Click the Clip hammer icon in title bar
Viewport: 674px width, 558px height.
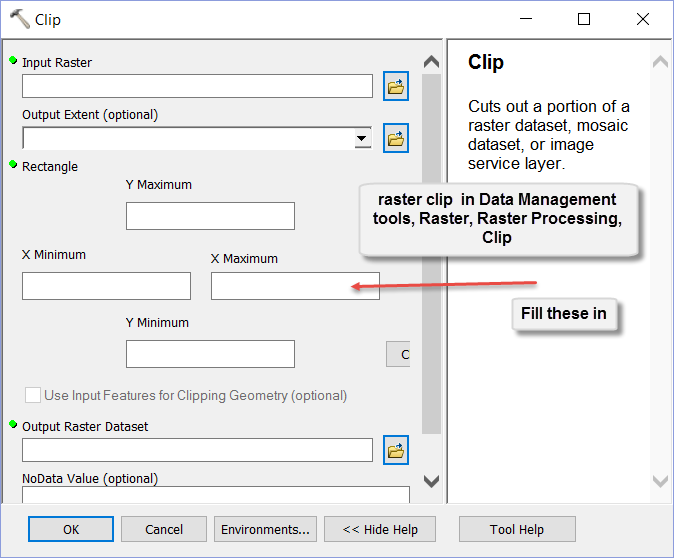click(x=19, y=19)
